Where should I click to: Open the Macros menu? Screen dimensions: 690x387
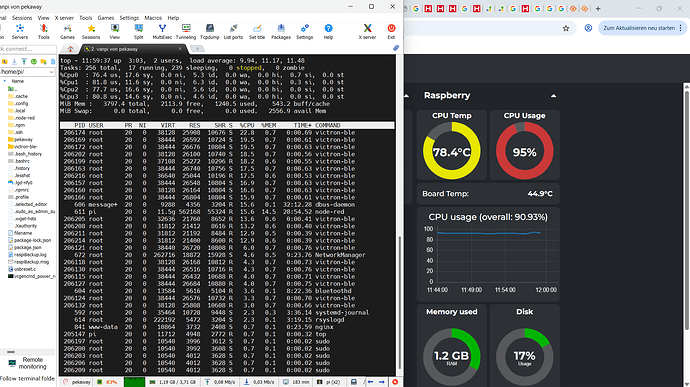pos(153,18)
